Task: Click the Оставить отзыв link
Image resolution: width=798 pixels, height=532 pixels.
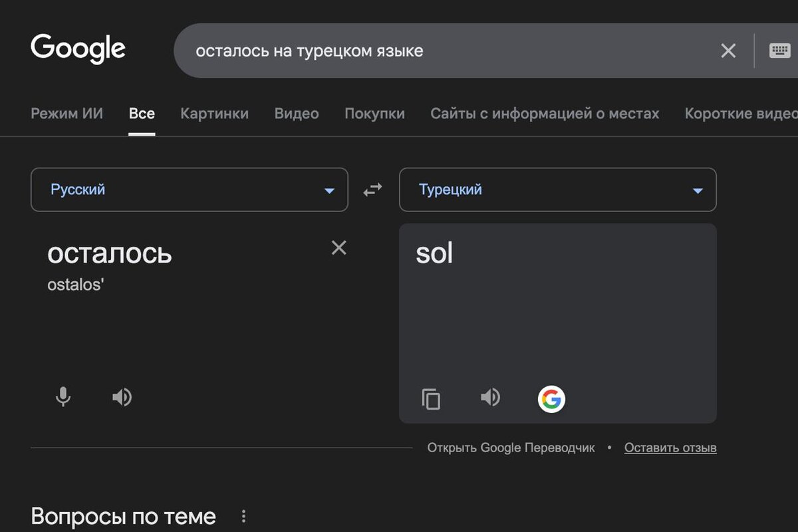Action: 670,448
